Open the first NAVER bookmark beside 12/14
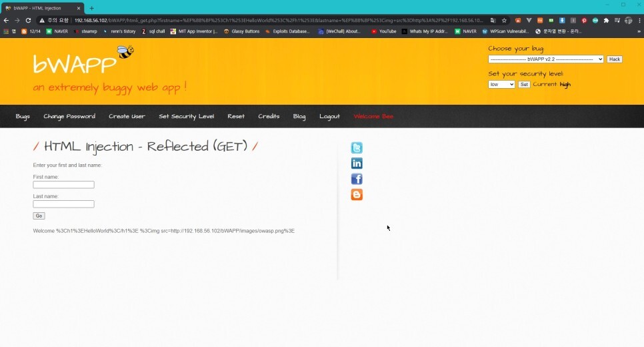 click(x=57, y=31)
